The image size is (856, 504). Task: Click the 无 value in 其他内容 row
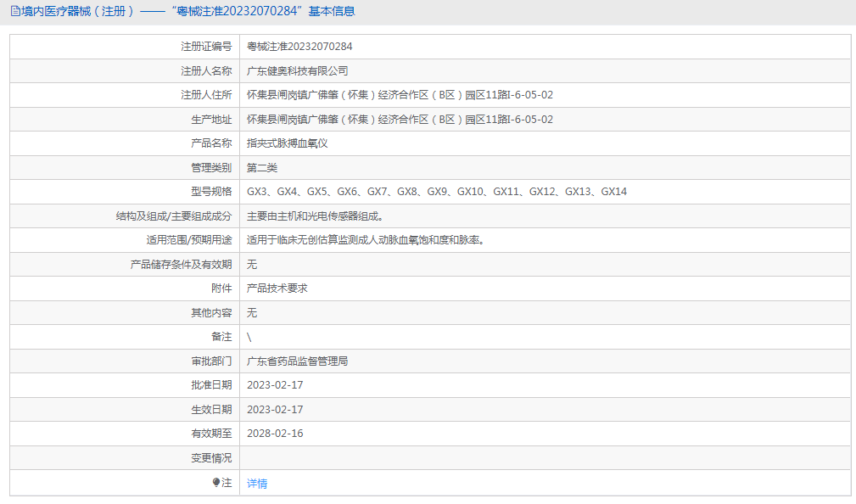(252, 313)
